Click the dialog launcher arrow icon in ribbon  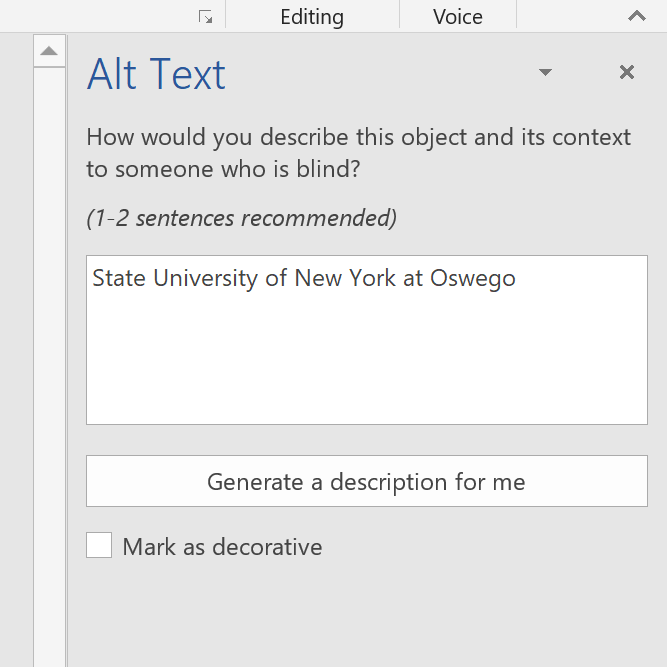[x=206, y=17]
